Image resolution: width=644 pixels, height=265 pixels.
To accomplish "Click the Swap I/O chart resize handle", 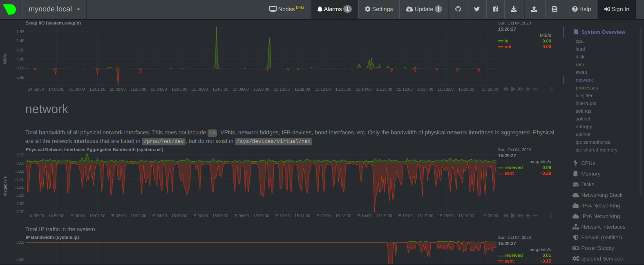I will click(551, 89).
